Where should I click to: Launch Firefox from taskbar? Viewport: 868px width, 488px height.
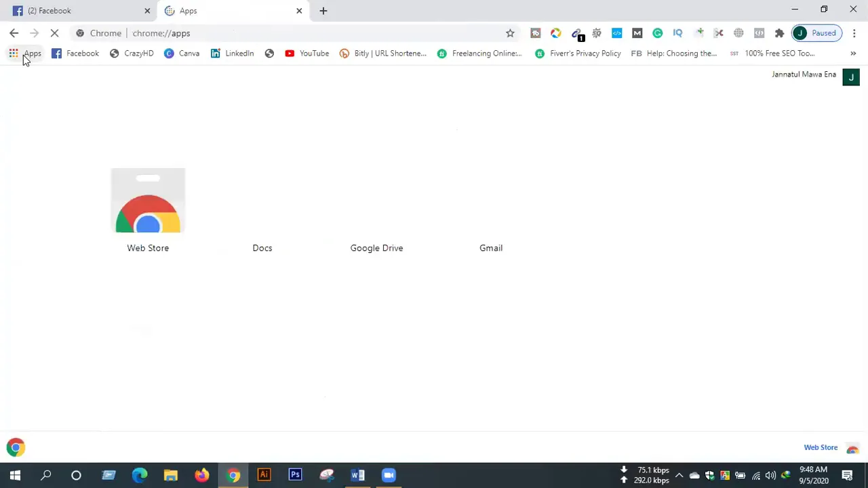(x=202, y=475)
